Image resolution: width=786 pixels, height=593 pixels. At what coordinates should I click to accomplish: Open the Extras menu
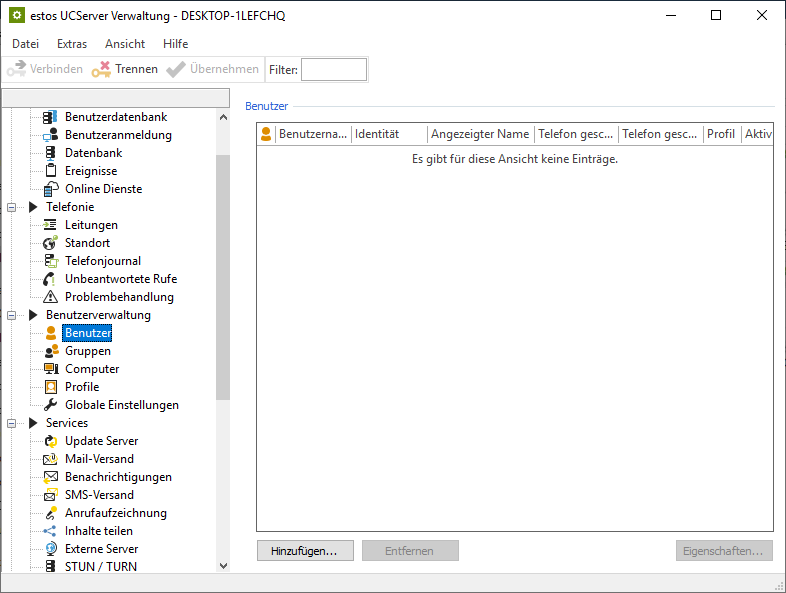(72, 44)
